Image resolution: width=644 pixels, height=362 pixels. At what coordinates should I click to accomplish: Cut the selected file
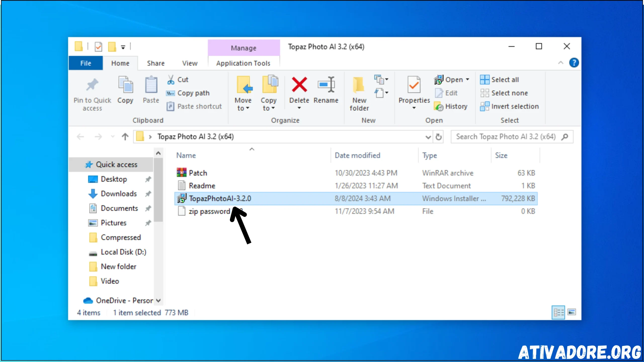click(178, 79)
